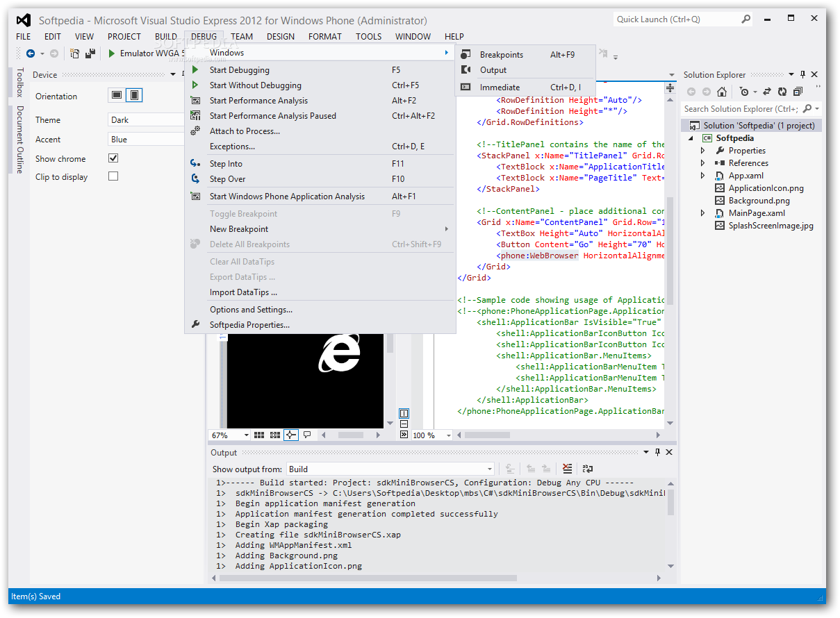This screenshot has width=840, height=618.
Task: Click the snap to gridlines icon in designer
Action: [x=274, y=435]
